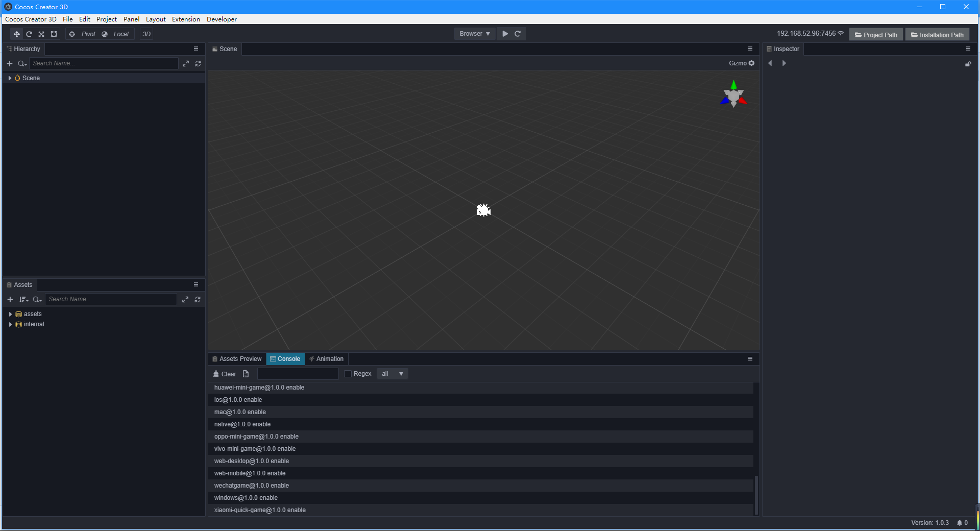Open the Assets sort options
980x531 pixels.
[x=23, y=299]
